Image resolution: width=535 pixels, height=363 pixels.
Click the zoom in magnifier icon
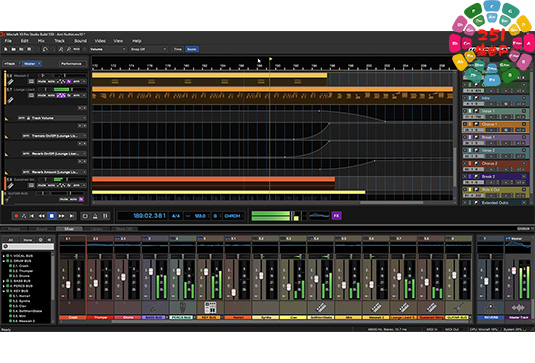61,49
